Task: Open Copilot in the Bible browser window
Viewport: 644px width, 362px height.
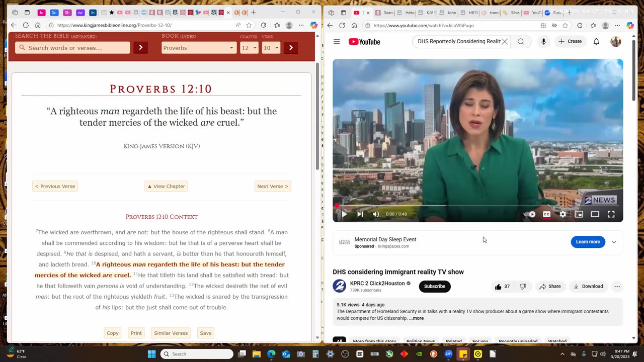Action: click(313, 25)
